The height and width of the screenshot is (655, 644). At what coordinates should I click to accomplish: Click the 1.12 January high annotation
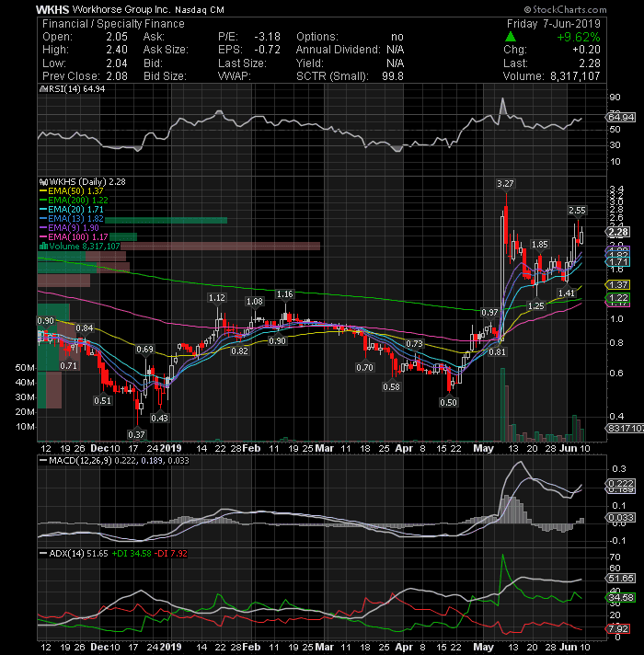click(217, 297)
